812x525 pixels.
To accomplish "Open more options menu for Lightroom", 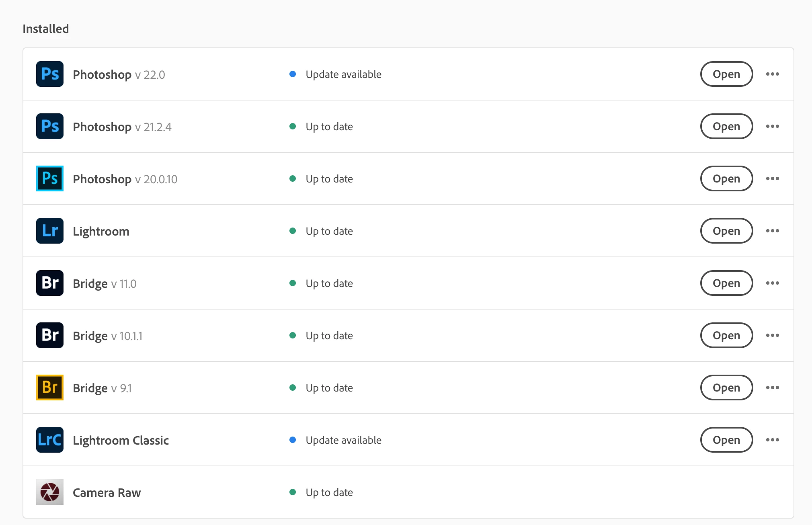I will tap(772, 231).
